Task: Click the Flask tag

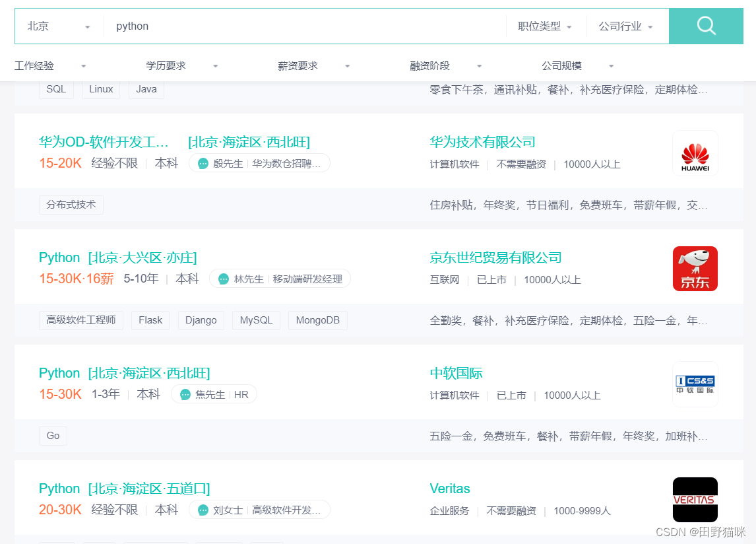Action: [150, 320]
